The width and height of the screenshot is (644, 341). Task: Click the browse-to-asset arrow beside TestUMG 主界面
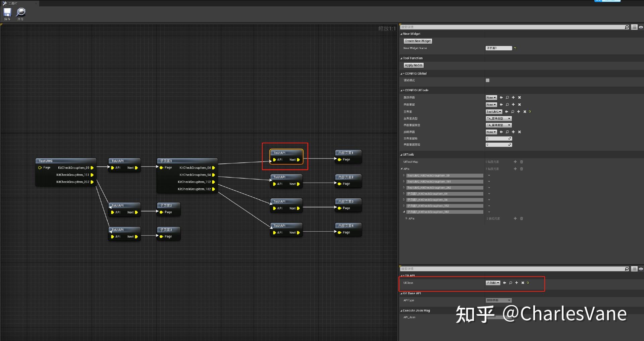(506, 111)
